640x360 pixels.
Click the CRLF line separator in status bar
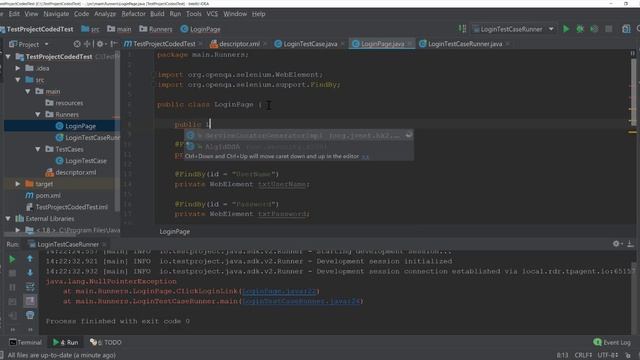582,355
